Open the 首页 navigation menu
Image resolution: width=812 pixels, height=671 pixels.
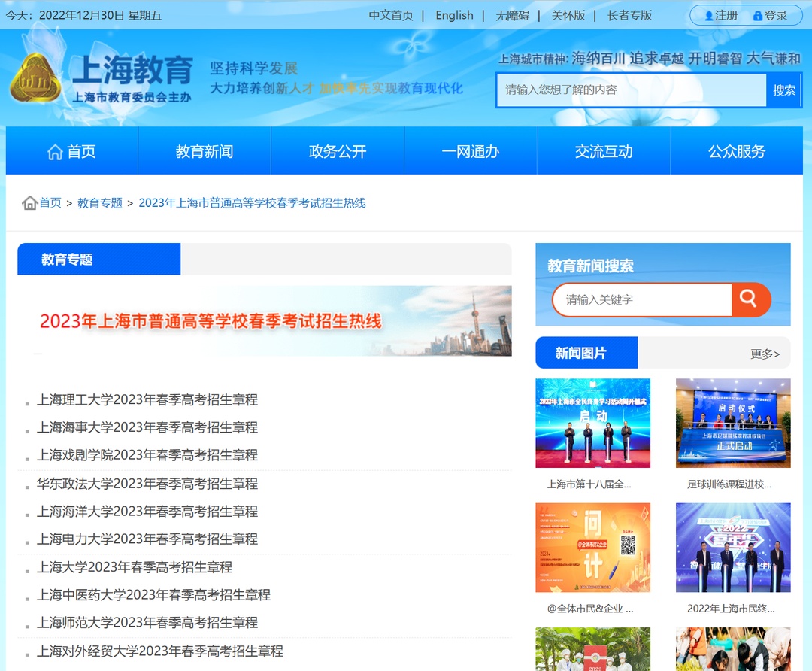click(x=72, y=151)
